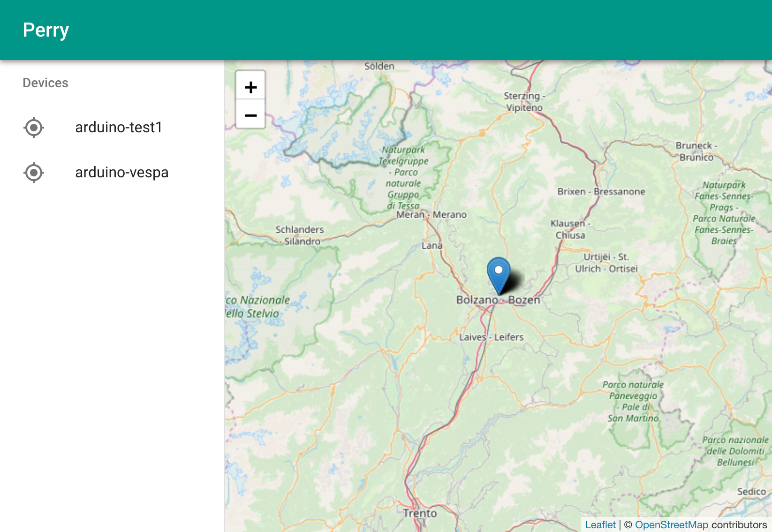Screen dimensions: 772x532
Task: Click the Naturpark Texelgruppe map label
Action: click(x=403, y=177)
